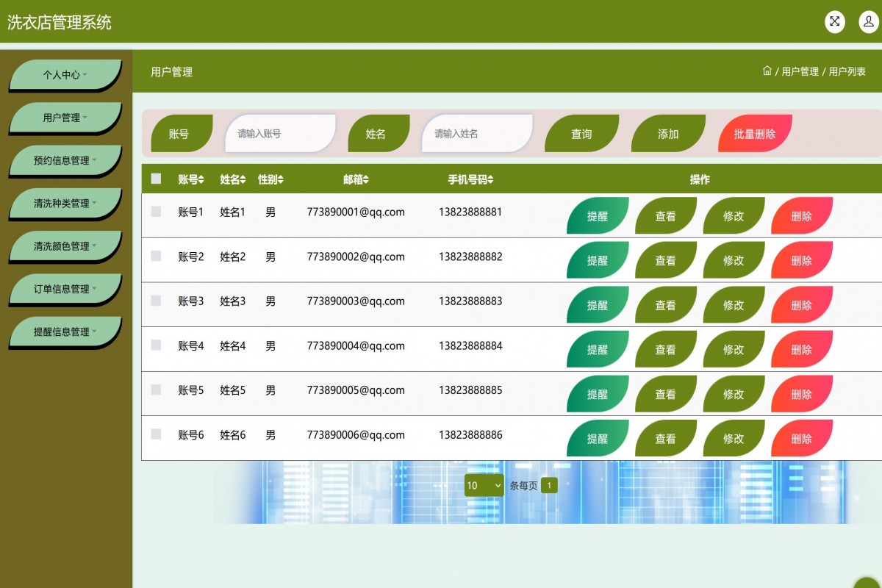Expand the 预约信息管理 sidebar menu

[x=65, y=161]
